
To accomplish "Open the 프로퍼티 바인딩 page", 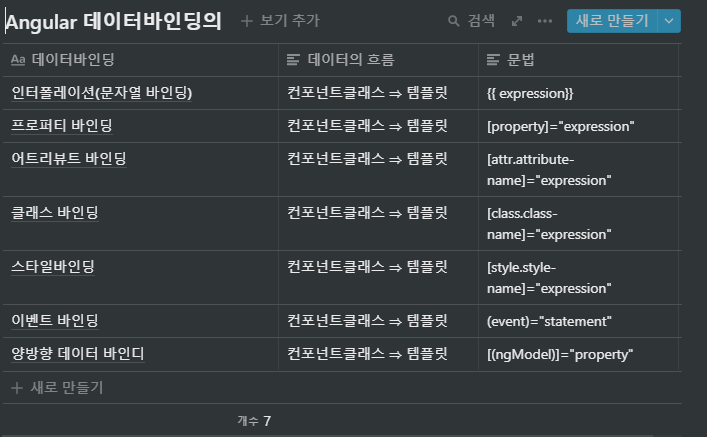I will pyautogui.click(x=62, y=126).
